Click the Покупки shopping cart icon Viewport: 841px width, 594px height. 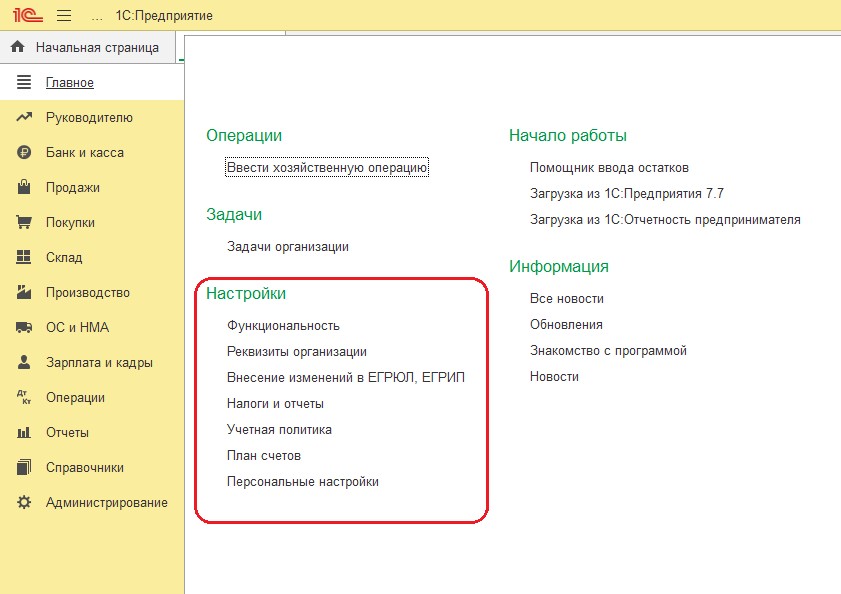pos(24,222)
